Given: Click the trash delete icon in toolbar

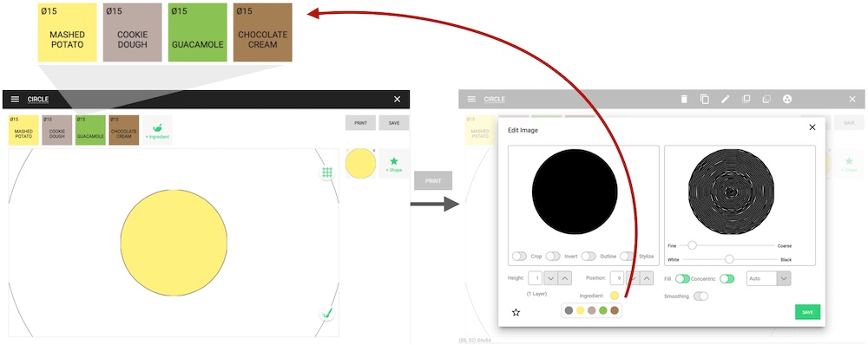Looking at the screenshot, I should point(684,99).
